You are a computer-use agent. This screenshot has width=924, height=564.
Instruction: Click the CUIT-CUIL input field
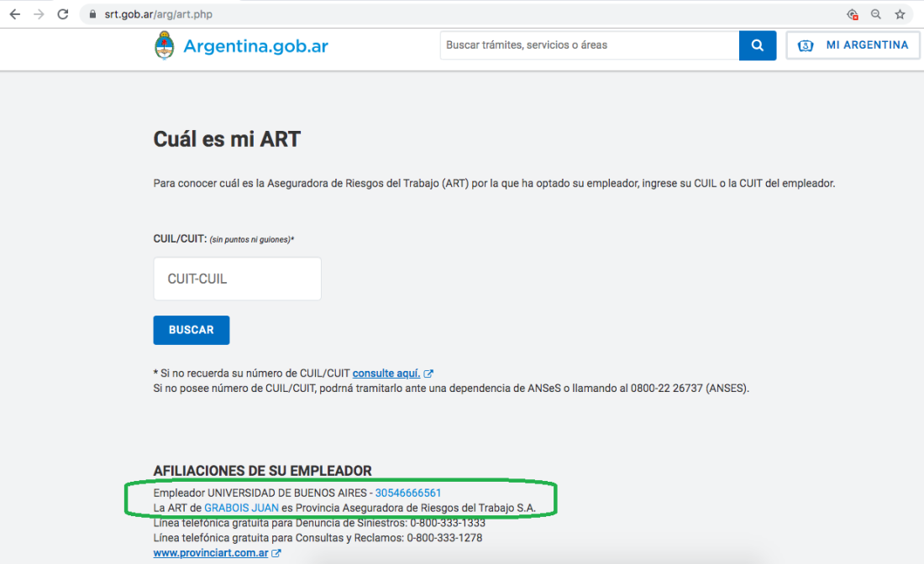pos(237,279)
